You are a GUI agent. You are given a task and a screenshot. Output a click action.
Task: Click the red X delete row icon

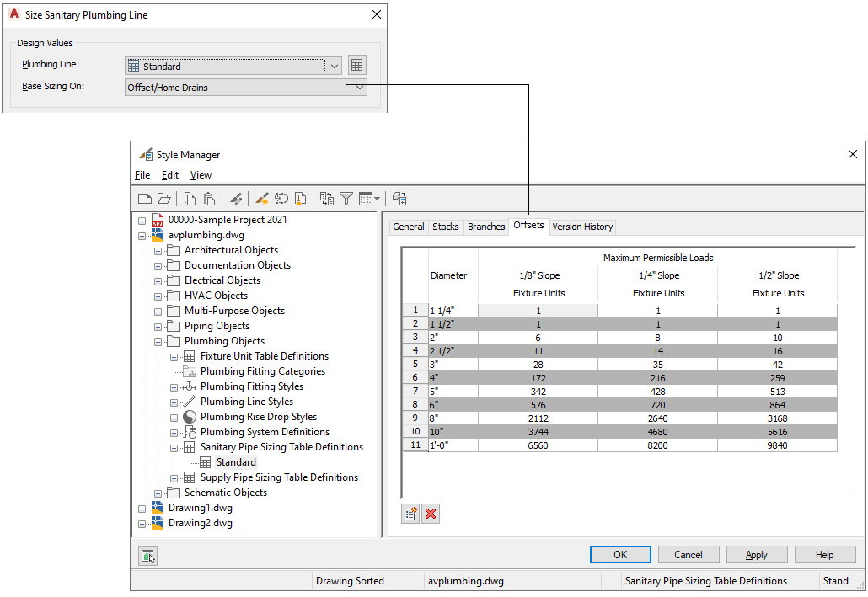click(431, 514)
